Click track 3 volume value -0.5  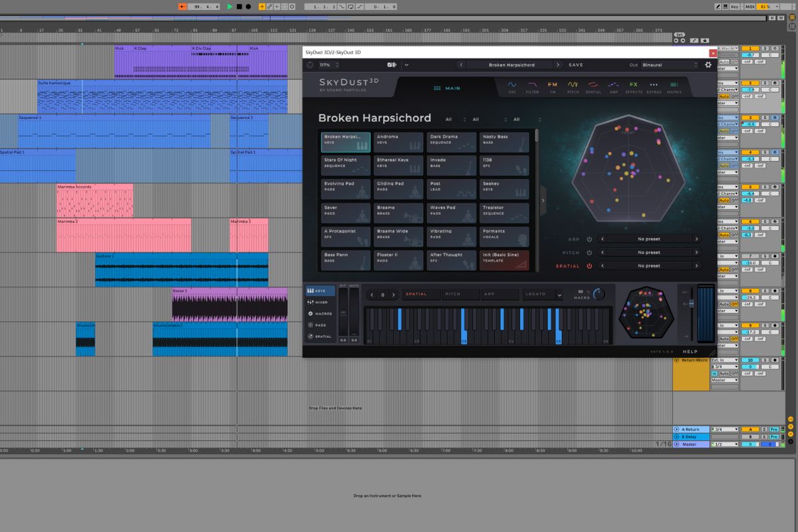tap(750, 124)
